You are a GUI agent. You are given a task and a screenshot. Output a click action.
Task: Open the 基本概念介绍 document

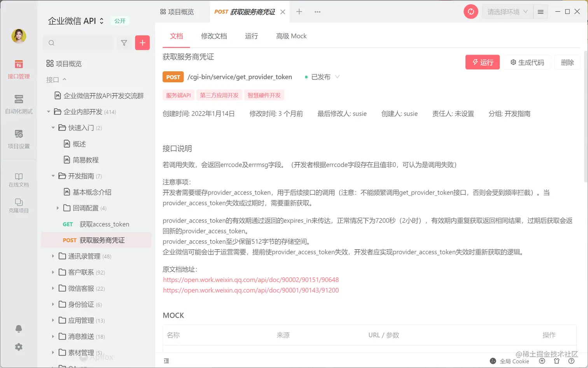(87, 192)
